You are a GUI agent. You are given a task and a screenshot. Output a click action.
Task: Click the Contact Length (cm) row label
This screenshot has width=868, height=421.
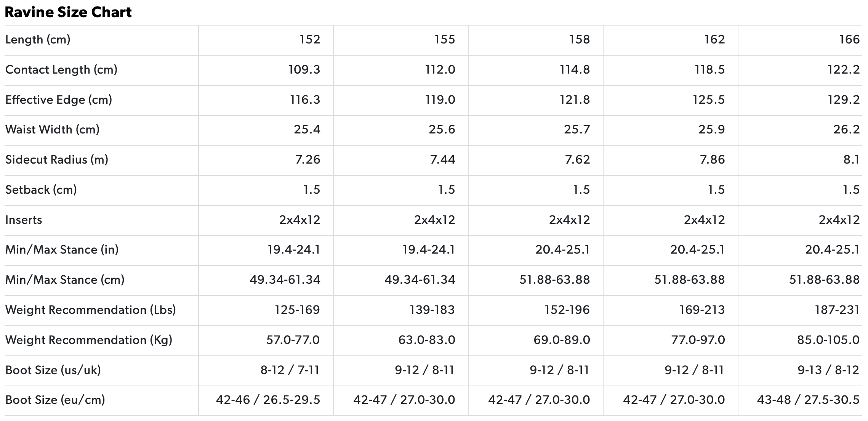tap(61, 70)
